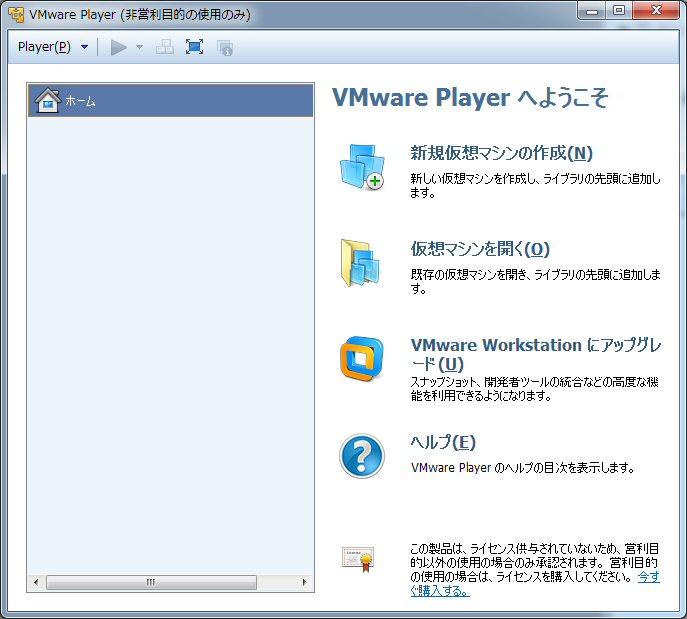687x619 pixels.
Task: Expand the Player menu dropdown arrow
Action: point(85,47)
